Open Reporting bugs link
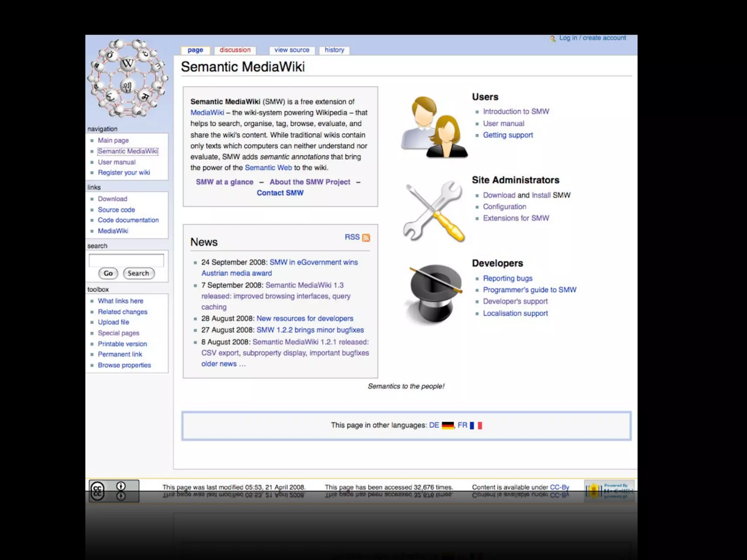The height and width of the screenshot is (560, 747). [x=508, y=279]
